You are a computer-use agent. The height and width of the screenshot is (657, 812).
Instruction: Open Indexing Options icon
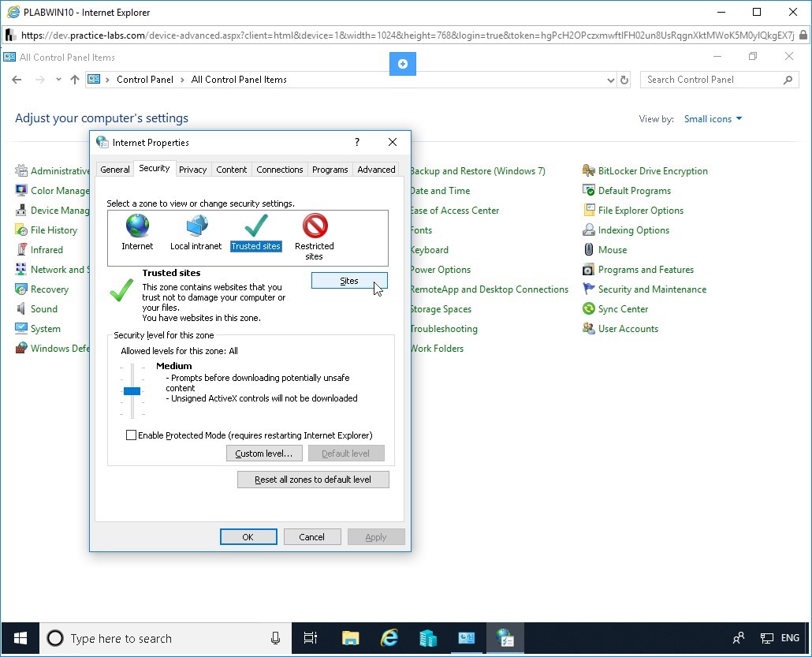pos(588,230)
